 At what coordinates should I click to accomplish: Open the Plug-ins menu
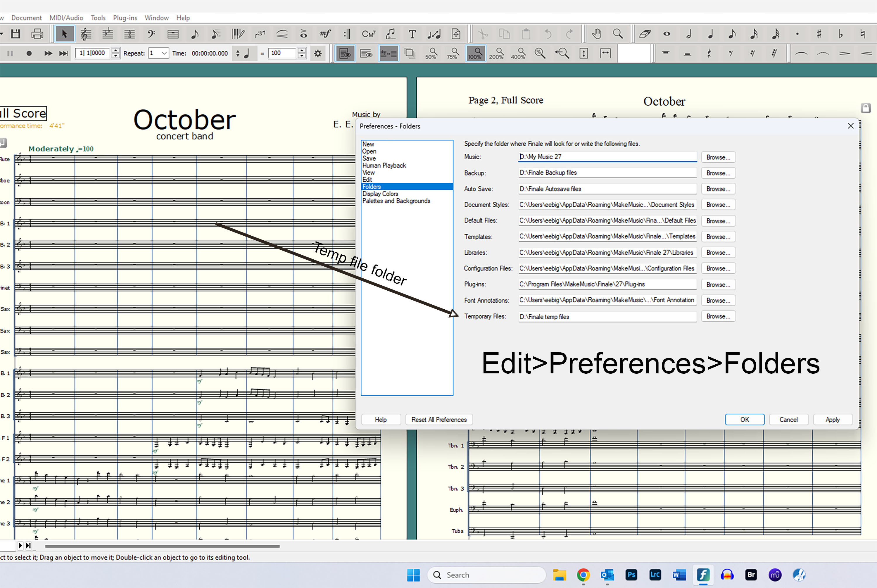pos(125,18)
